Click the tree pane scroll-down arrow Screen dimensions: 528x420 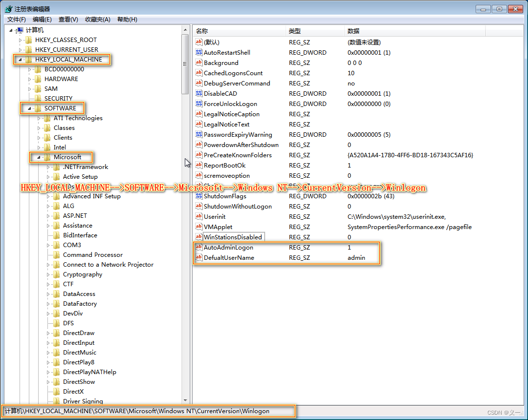[185, 400]
